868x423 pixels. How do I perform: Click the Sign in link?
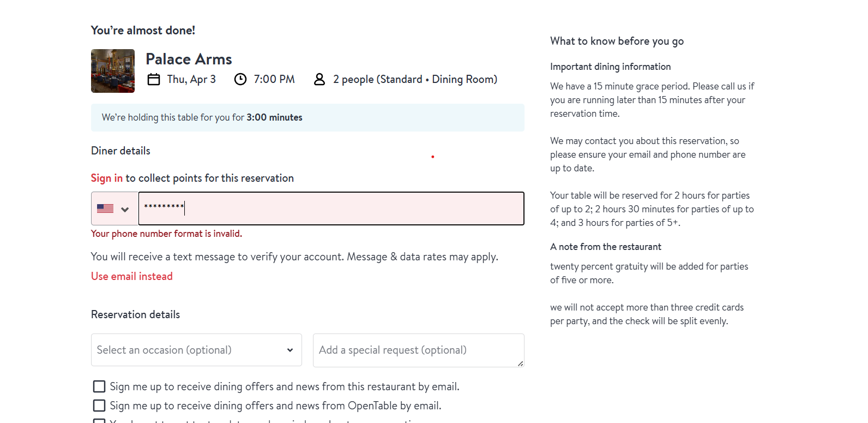click(x=107, y=178)
